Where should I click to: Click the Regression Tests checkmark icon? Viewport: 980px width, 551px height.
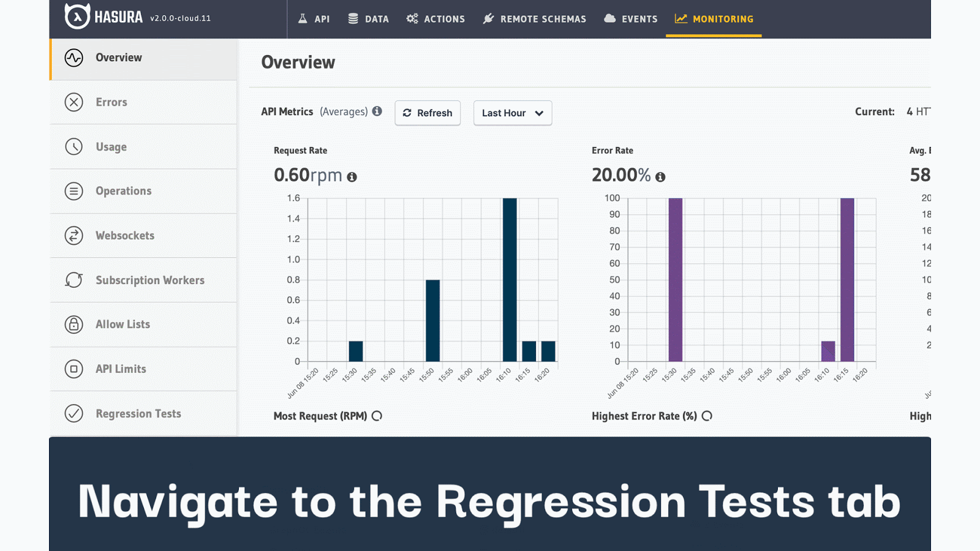pos(73,414)
